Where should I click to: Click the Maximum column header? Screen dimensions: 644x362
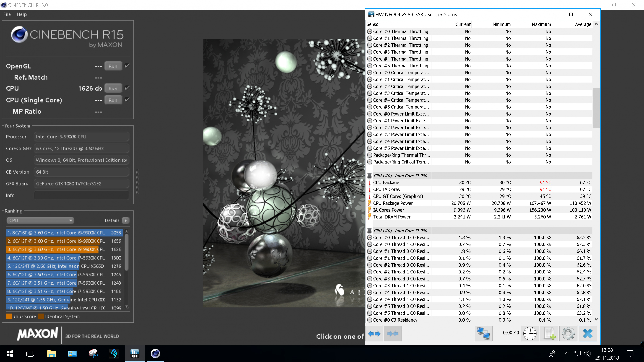pos(541,24)
